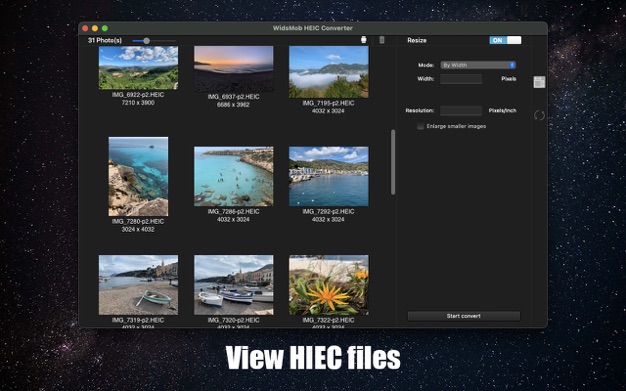Image resolution: width=626 pixels, height=391 pixels.
Task: Click the 3024 x 4032 dimensions text
Action: coord(138,229)
